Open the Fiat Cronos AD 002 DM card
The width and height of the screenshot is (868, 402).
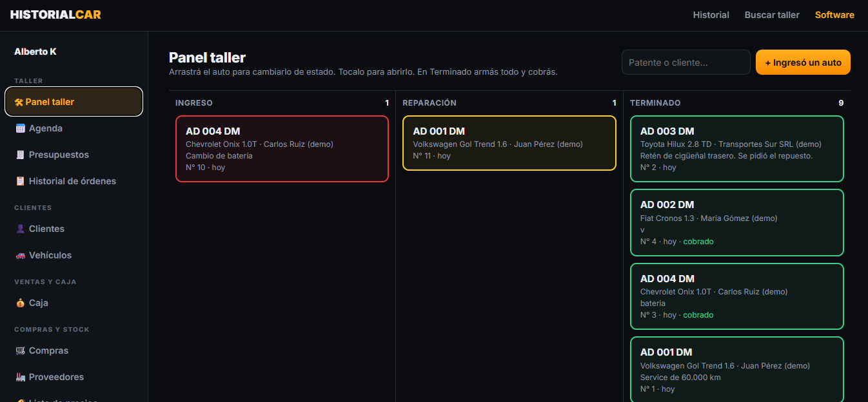(736, 222)
